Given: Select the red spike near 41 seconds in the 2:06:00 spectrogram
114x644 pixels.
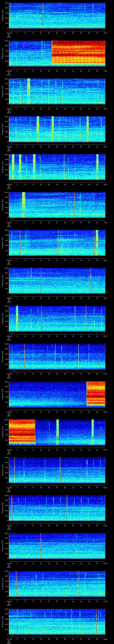Looking at the screenshot, I should pos(74,205).
